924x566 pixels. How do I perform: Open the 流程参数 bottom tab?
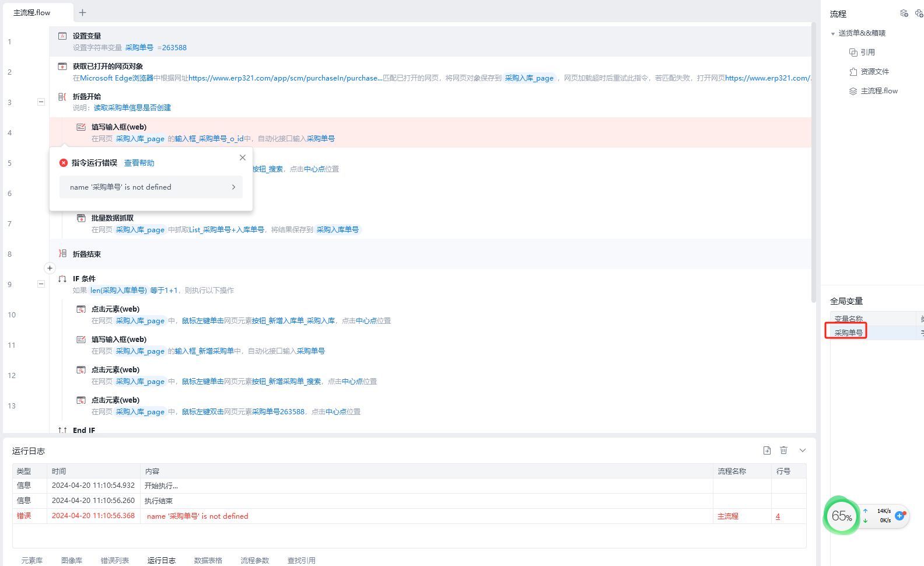(x=255, y=560)
